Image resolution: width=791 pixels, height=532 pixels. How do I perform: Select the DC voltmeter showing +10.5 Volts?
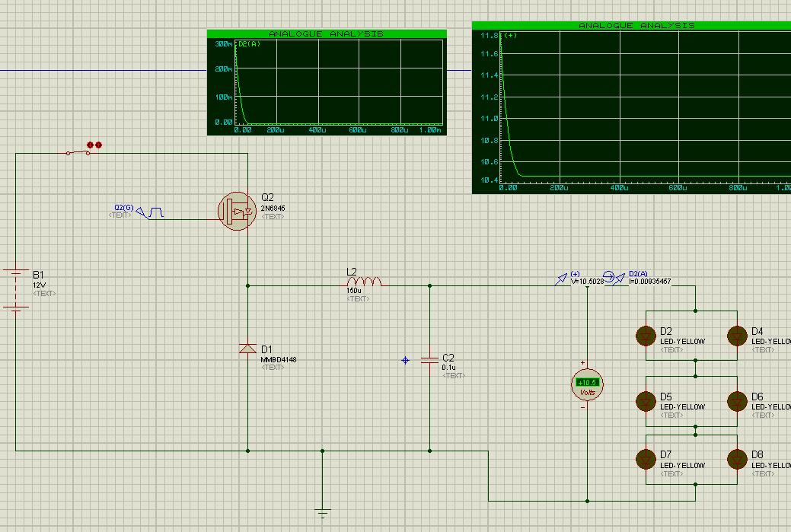(x=587, y=385)
